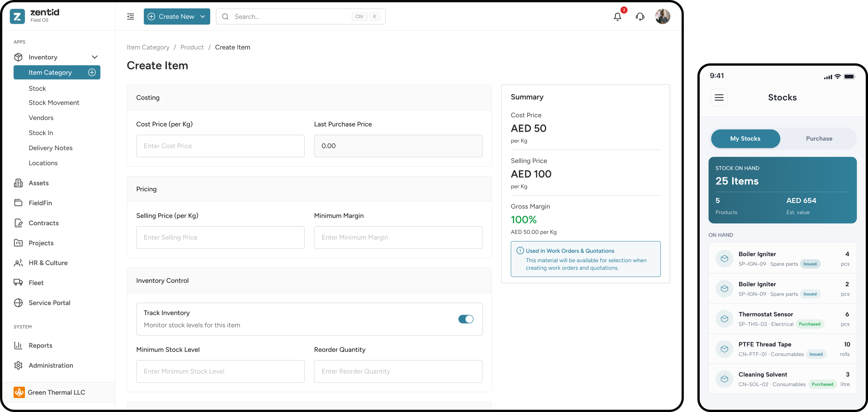Image resolution: width=868 pixels, height=412 pixels.
Task: Follow the Product breadcrumb link
Action: click(192, 47)
